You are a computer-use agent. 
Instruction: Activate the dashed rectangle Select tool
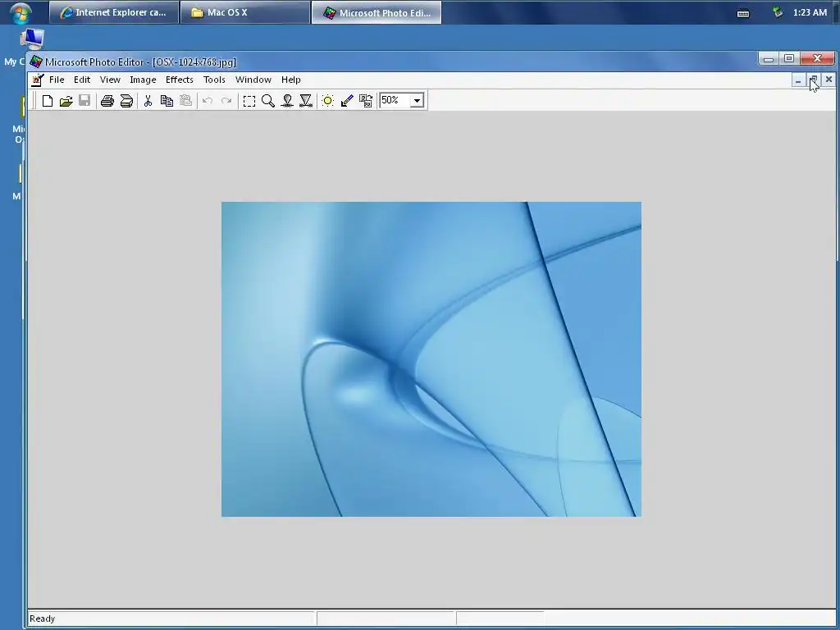249,101
